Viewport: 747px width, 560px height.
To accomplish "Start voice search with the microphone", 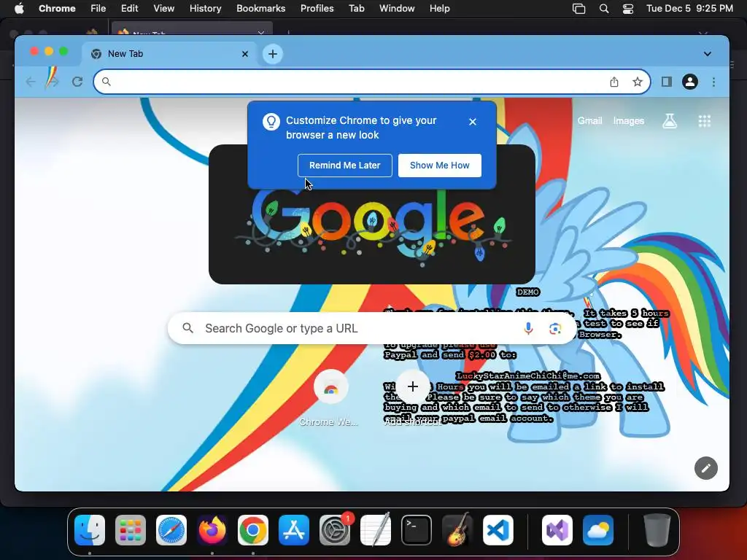I will coord(528,328).
